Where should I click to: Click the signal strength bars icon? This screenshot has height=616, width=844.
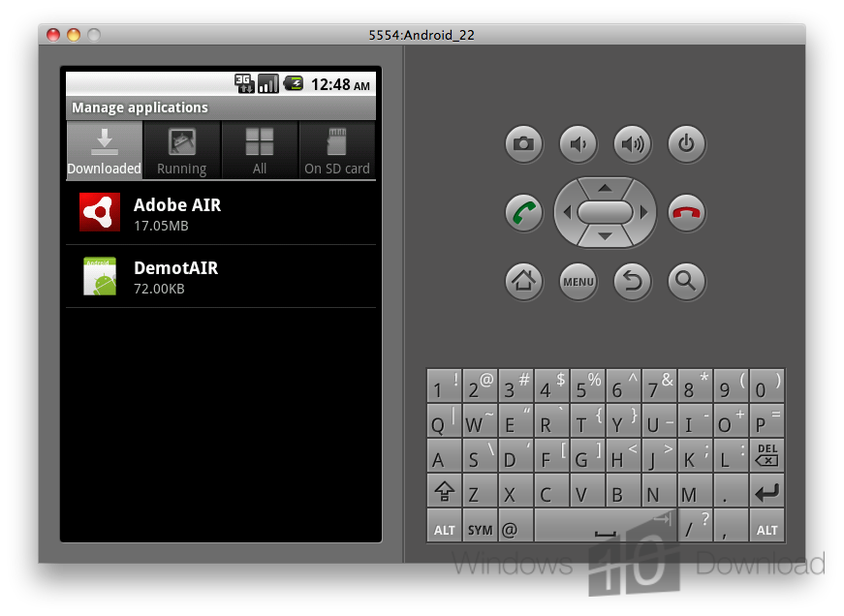click(268, 83)
